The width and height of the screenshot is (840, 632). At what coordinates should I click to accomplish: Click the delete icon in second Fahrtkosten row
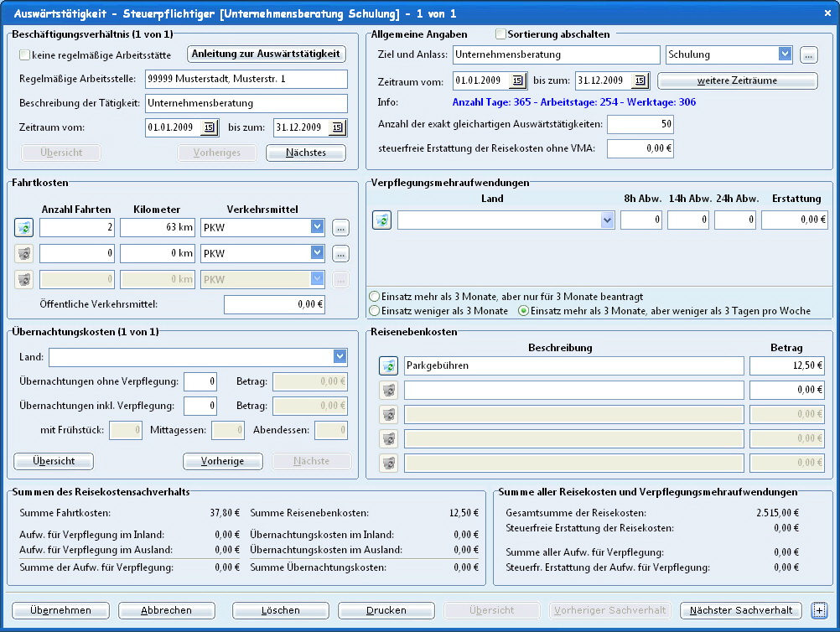pyautogui.click(x=23, y=253)
